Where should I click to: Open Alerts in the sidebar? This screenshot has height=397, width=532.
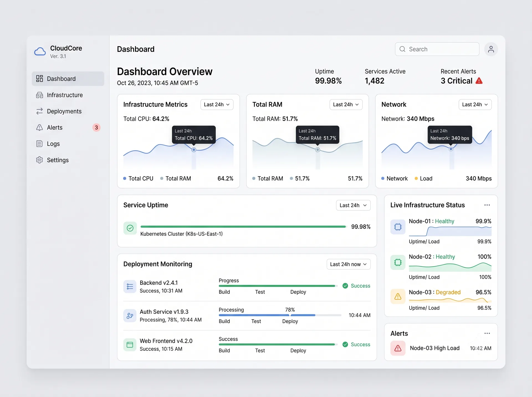point(68,128)
